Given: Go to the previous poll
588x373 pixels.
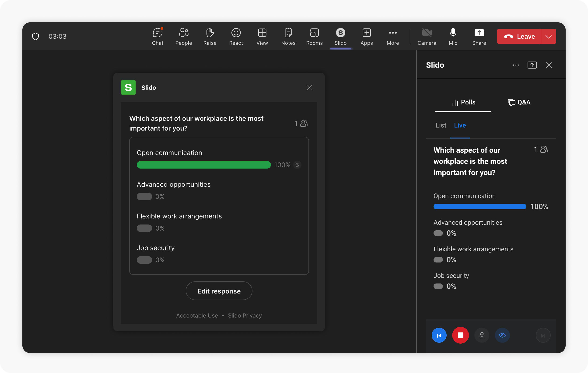Looking at the screenshot, I should tap(439, 335).
